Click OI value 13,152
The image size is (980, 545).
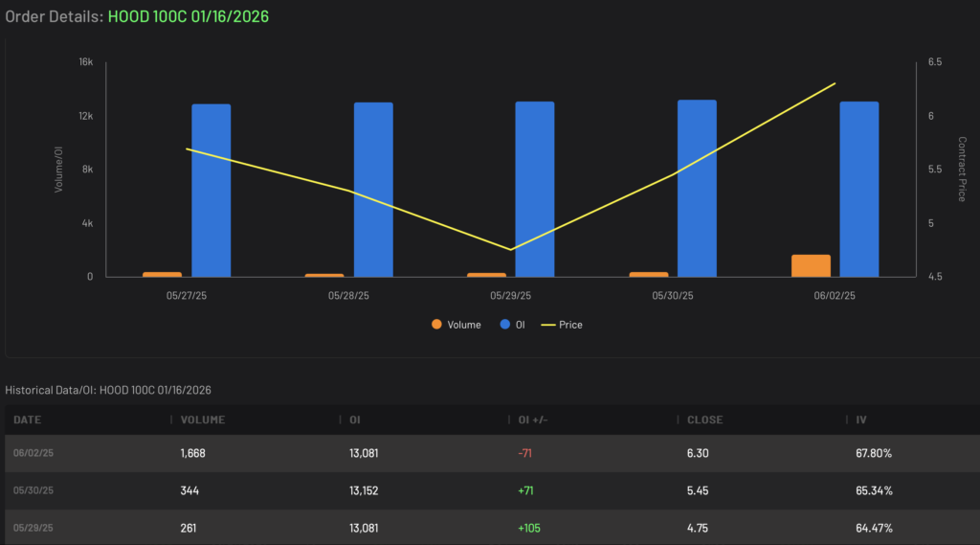pyautogui.click(x=364, y=490)
